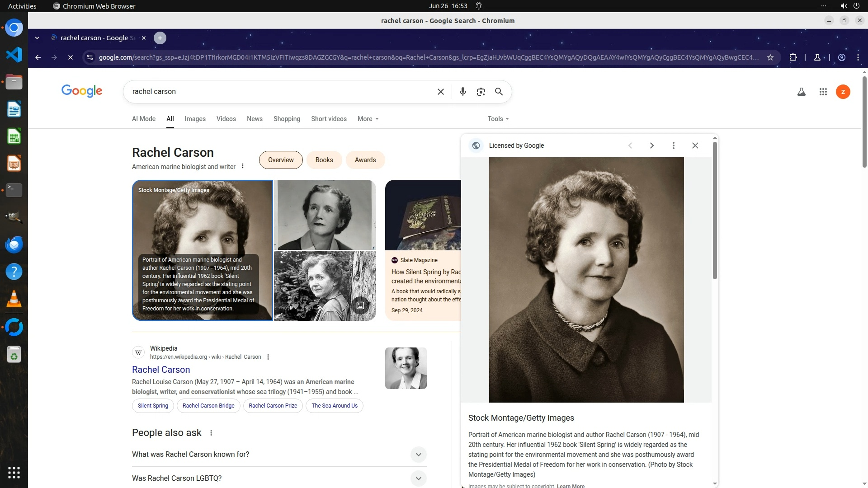Open the Google apps grid icon
Image resolution: width=868 pixels, height=488 pixels.
[823, 92]
